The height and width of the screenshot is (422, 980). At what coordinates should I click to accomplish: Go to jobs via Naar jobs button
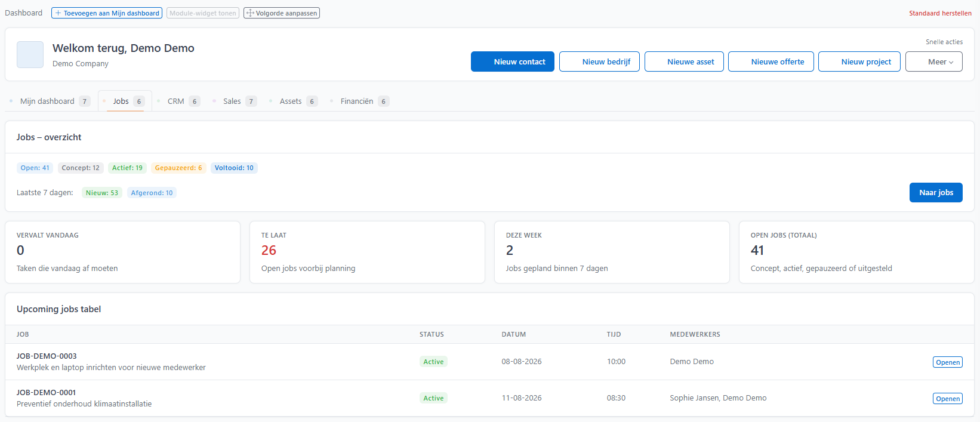(x=936, y=192)
